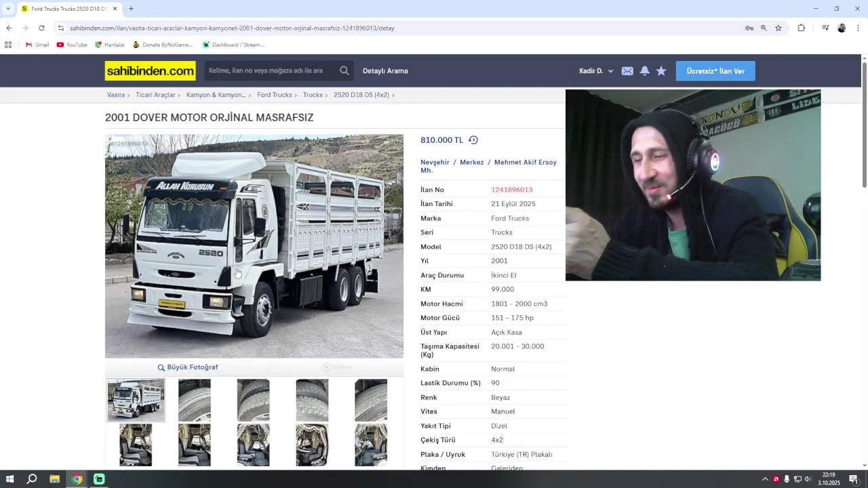This screenshot has width=868, height=488.
Task: Click the sahibinden.com logo
Action: [150, 70]
